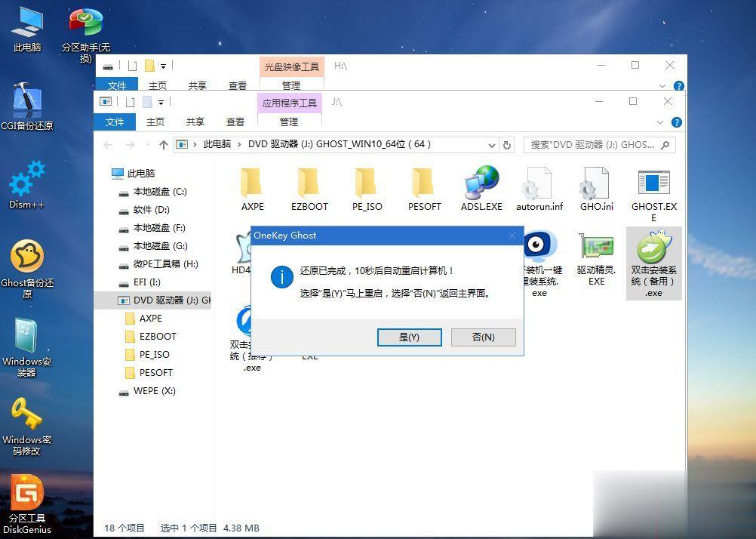Viewport: 756px width, 539px height.
Task: Switch to 主页 tab in J:\ window
Action: coord(155,122)
